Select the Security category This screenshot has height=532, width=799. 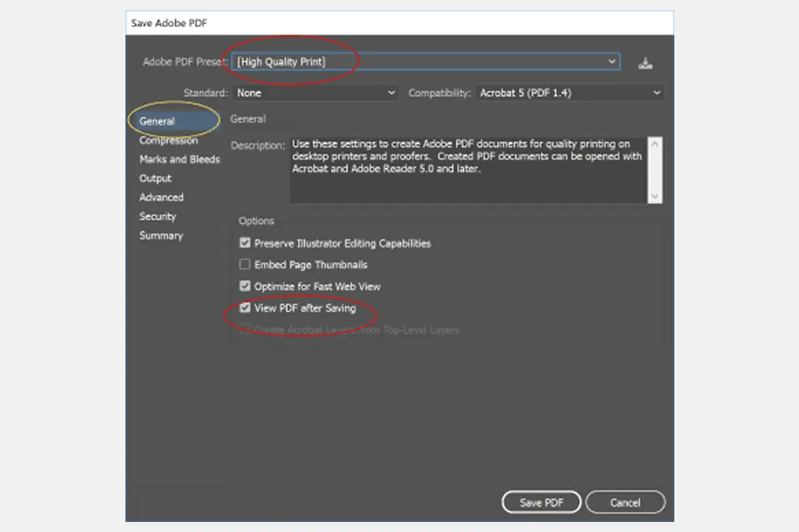[157, 217]
